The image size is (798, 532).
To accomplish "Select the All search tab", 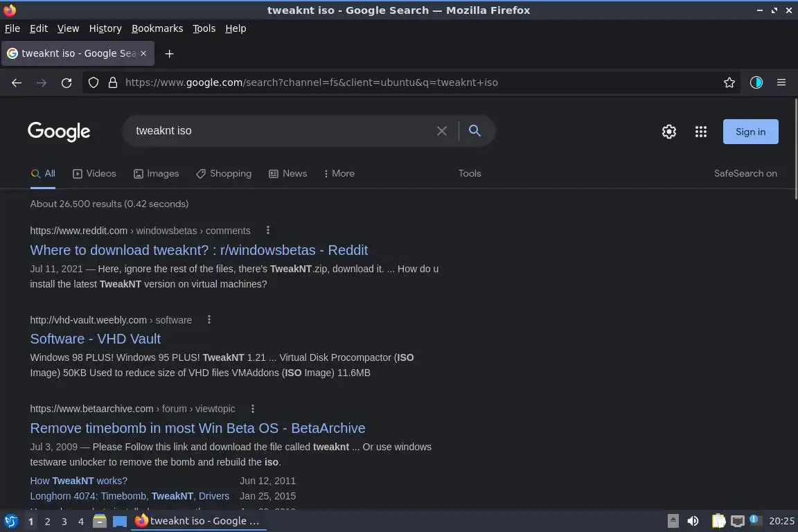I will coord(43,174).
